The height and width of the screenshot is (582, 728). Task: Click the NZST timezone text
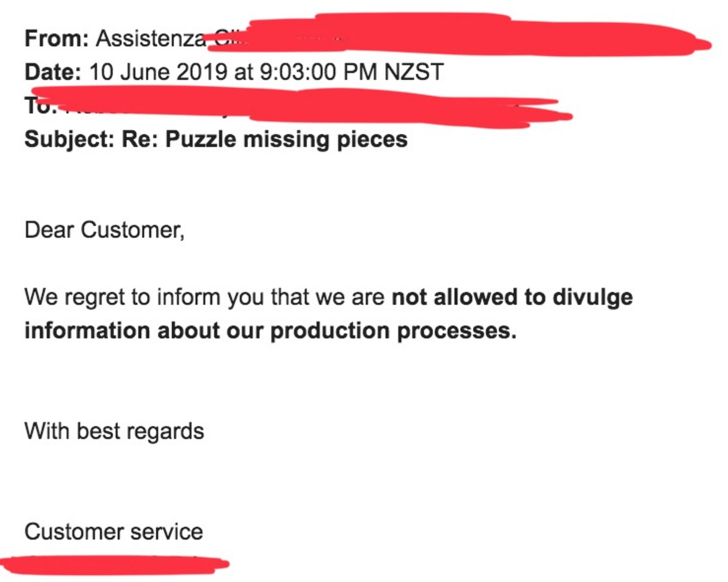(x=414, y=71)
